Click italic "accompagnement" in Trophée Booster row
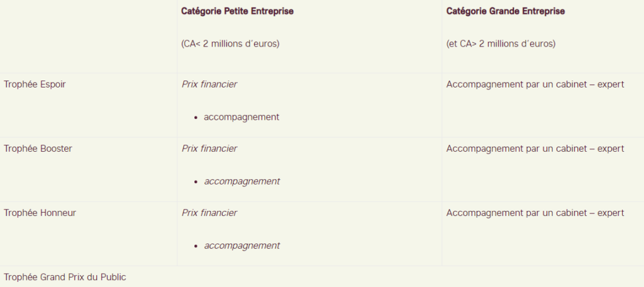This screenshot has width=644, height=287. tap(241, 181)
